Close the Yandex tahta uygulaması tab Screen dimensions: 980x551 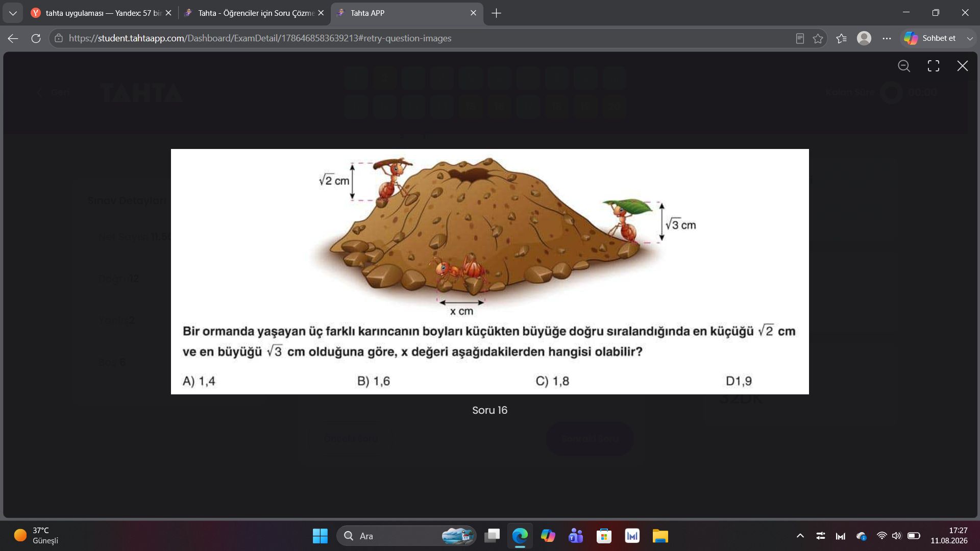168,13
